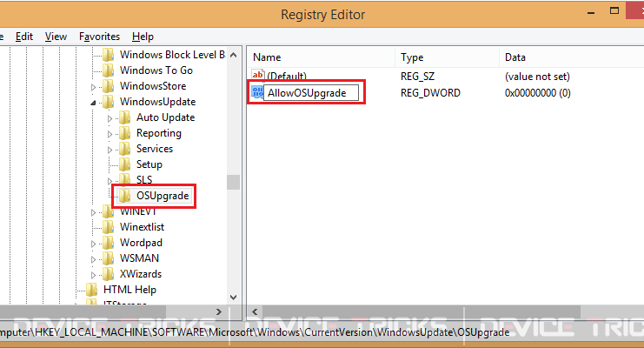The width and height of the screenshot is (644, 348).
Task: Click the Services folder icon
Action: (125, 149)
